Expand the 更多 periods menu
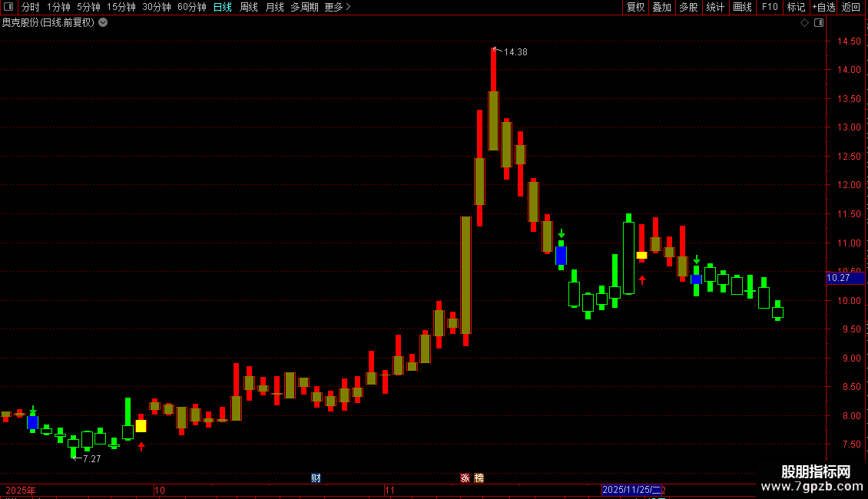Viewport: 868px width, 499px height. [337, 7]
